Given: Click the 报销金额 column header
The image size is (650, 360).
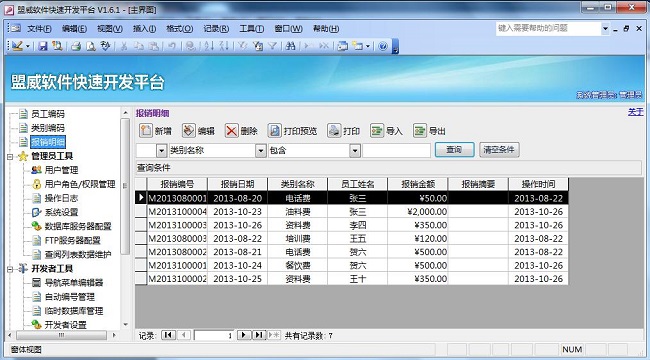Looking at the screenshot, I should 417,184.
